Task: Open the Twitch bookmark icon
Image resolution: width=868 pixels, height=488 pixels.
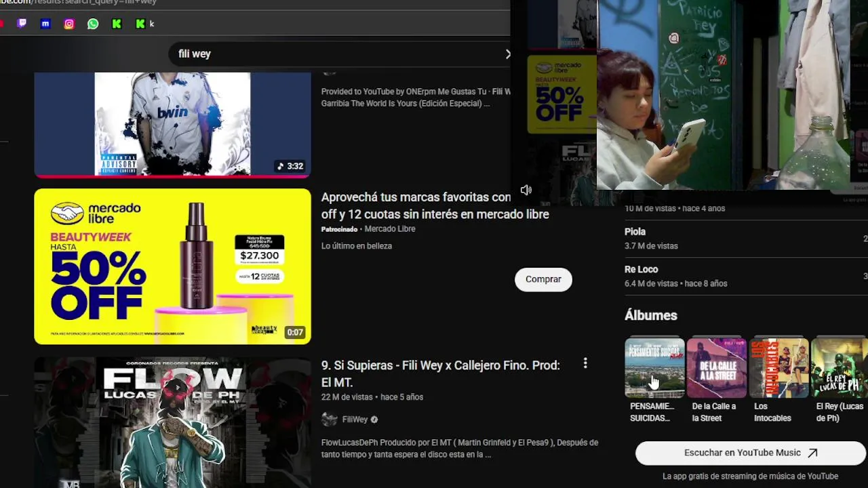Action: pos(22,24)
